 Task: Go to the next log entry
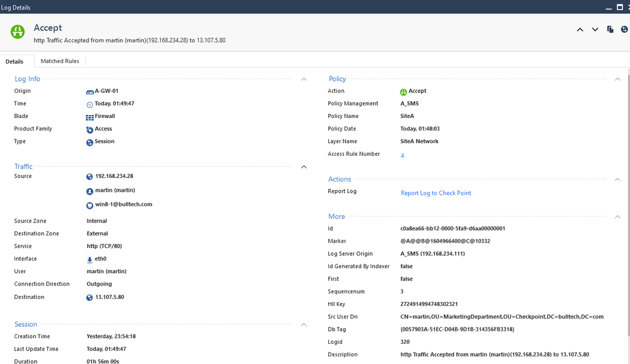click(x=595, y=30)
